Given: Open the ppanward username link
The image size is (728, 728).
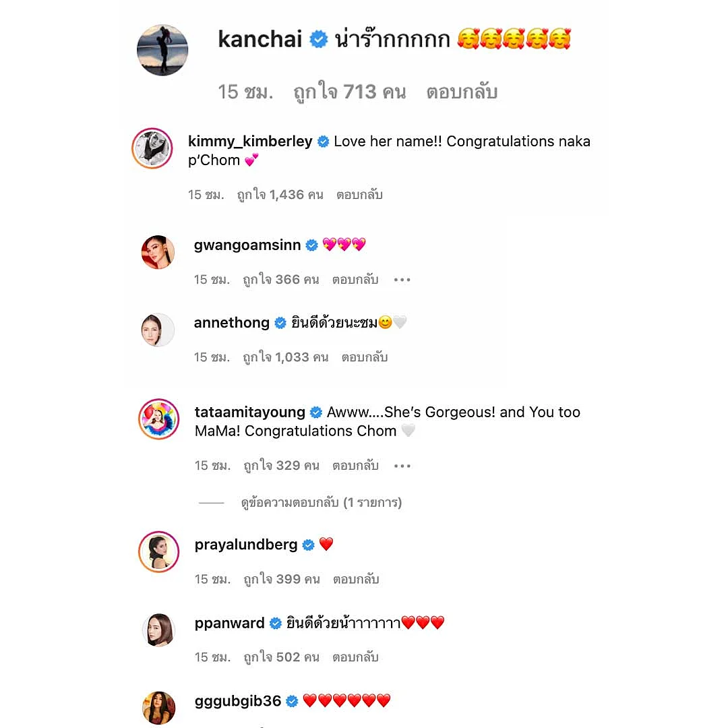Looking at the screenshot, I should [x=229, y=623].
